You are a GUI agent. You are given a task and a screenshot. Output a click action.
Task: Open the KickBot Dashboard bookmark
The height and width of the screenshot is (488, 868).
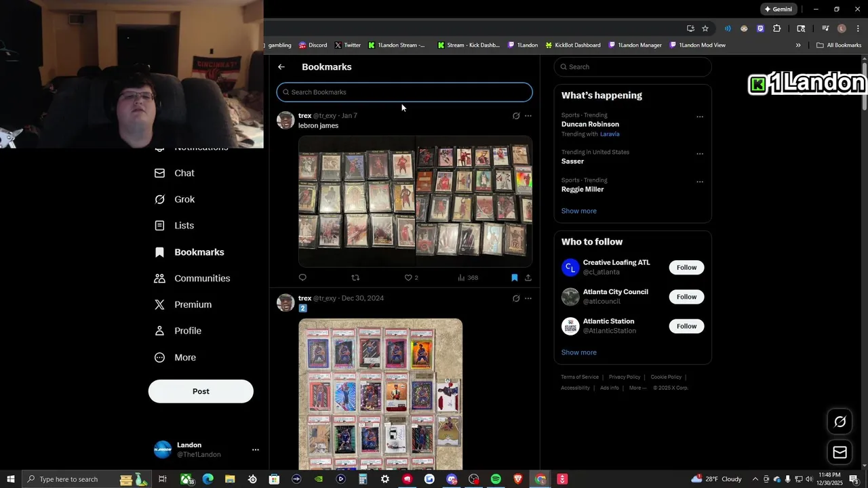pos(573,45)
